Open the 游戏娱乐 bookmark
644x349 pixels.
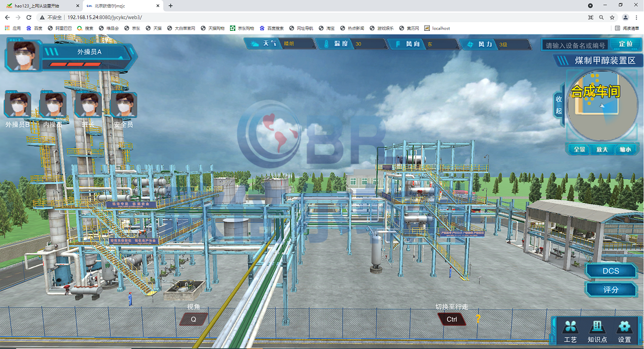(381, 29)
